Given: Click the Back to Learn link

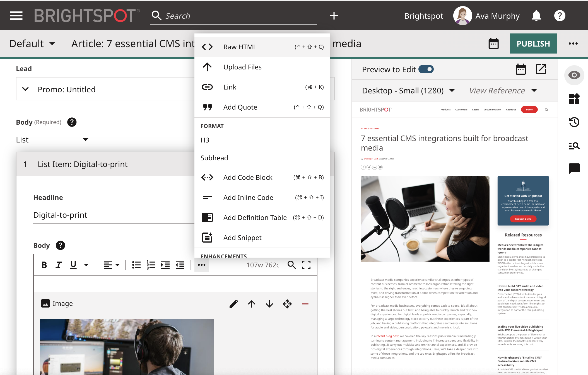Looking at the screenshot, I should tap(370, 129).
